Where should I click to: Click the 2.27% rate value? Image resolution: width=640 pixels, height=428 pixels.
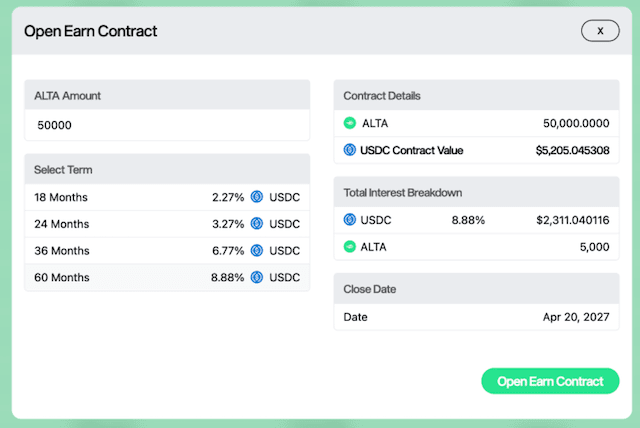click(x=228, y=197)
